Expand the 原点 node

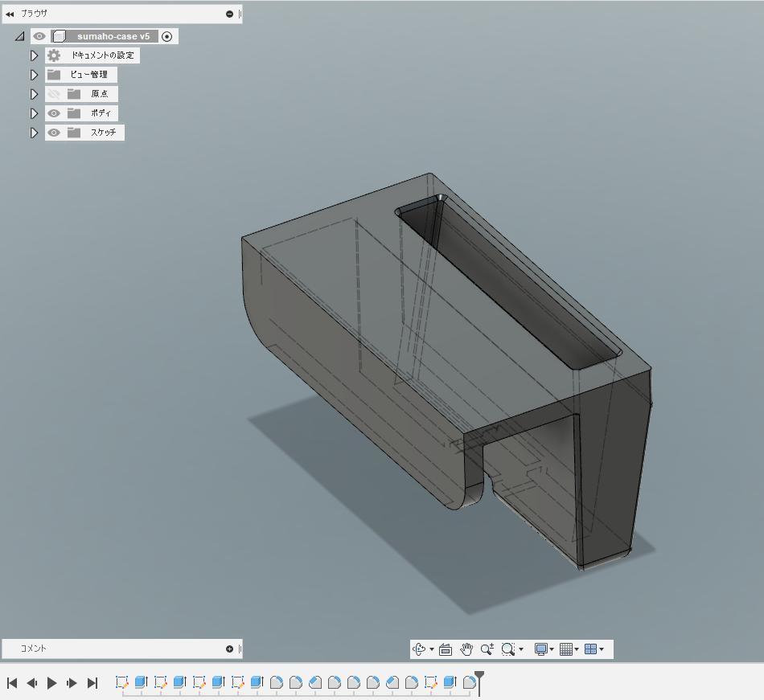(34, 94)
